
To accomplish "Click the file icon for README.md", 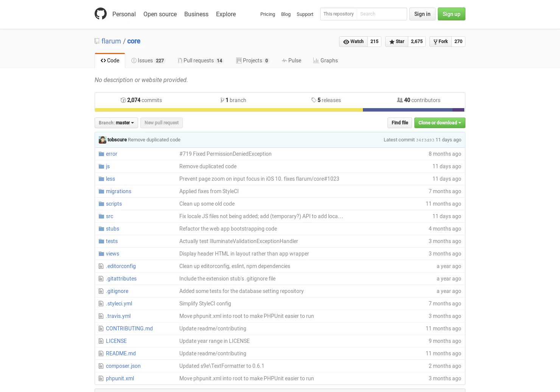I will [x=101, y=353].
